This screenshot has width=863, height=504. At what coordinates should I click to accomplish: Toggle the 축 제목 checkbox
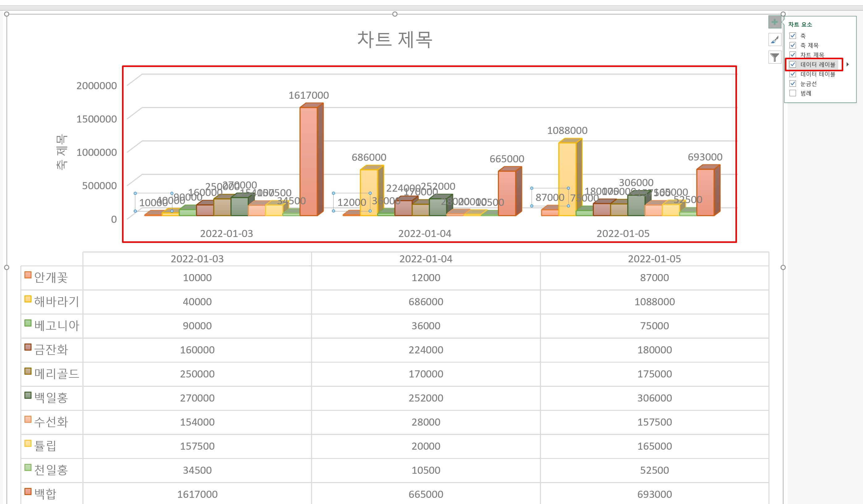click(793, 45)
